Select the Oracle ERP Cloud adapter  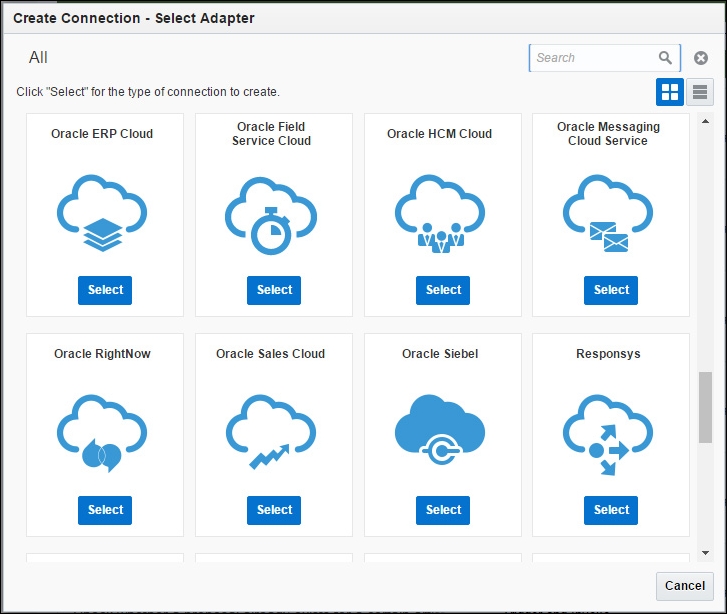point(105,290)
